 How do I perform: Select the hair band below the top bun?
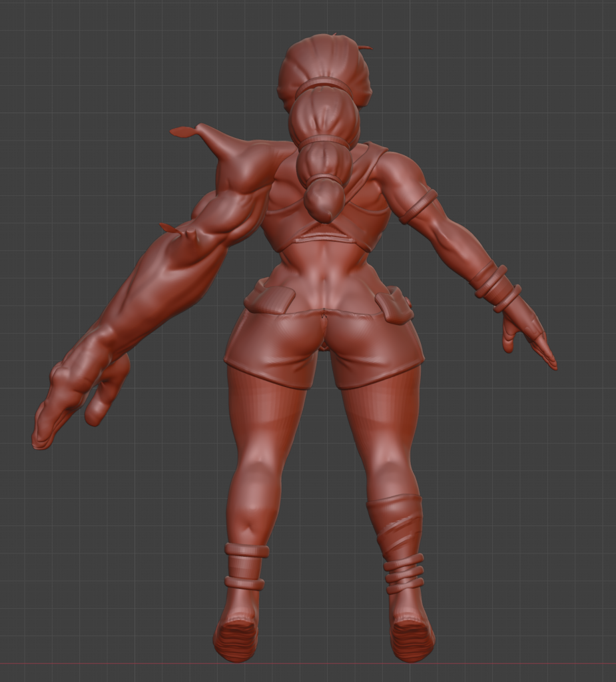pos(324,85)
